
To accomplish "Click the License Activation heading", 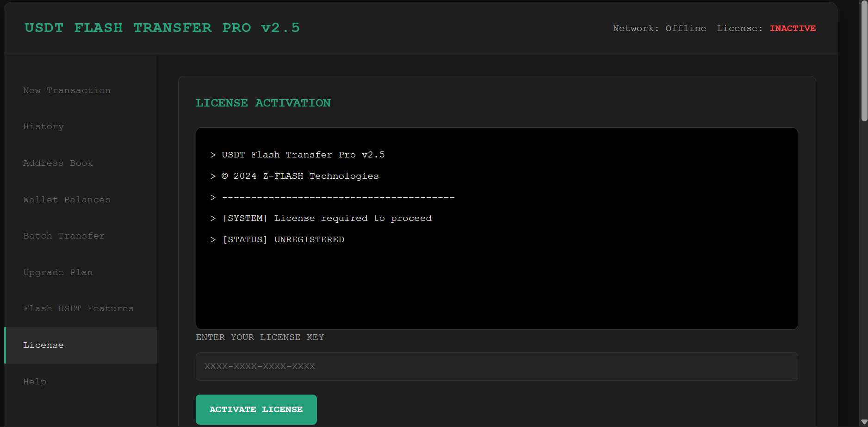I will 263,103.
